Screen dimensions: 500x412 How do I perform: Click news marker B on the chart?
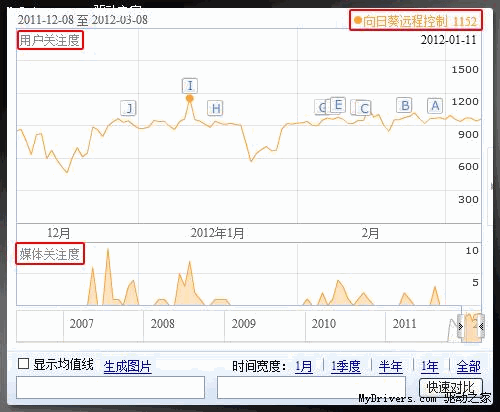click(x=405, y=105)
